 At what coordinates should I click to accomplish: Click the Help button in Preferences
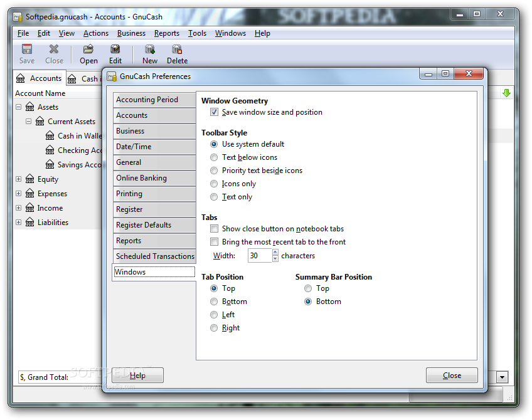pyautogui.click(x=138, y=375)
